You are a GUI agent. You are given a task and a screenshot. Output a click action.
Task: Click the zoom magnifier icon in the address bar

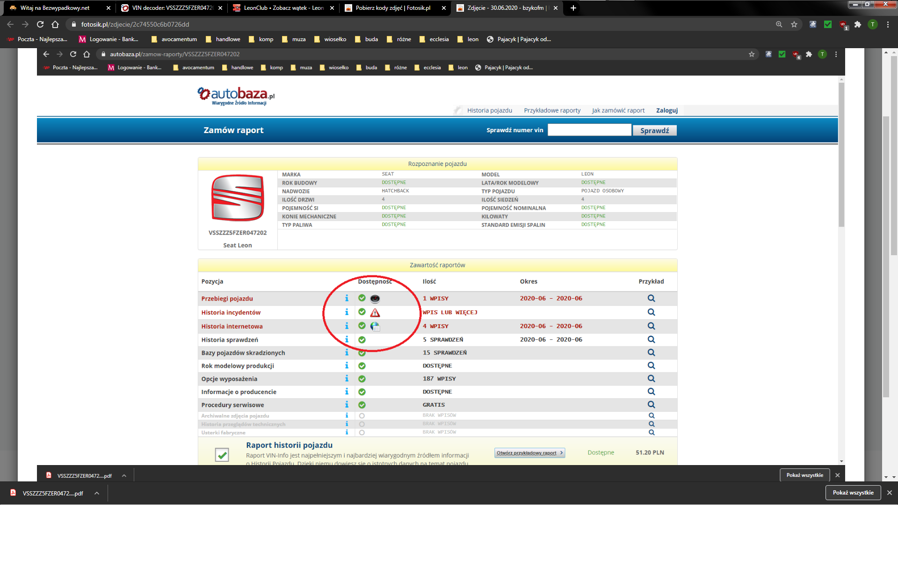[779, 24]
